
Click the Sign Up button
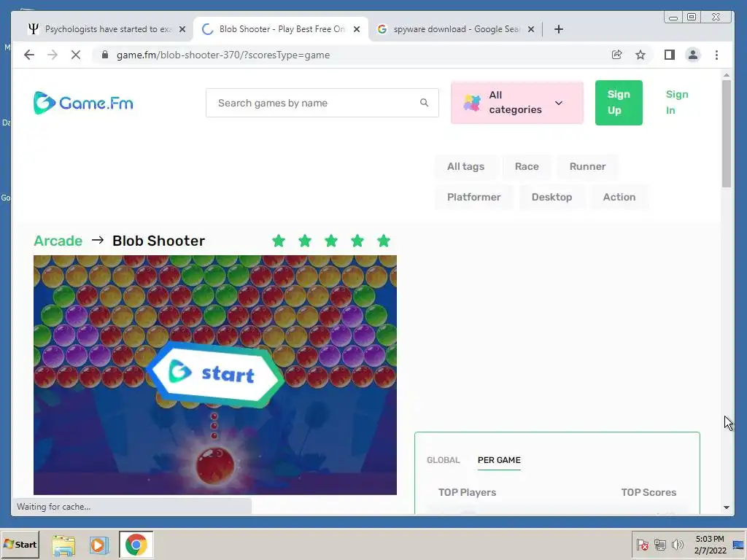coord(619,102)
